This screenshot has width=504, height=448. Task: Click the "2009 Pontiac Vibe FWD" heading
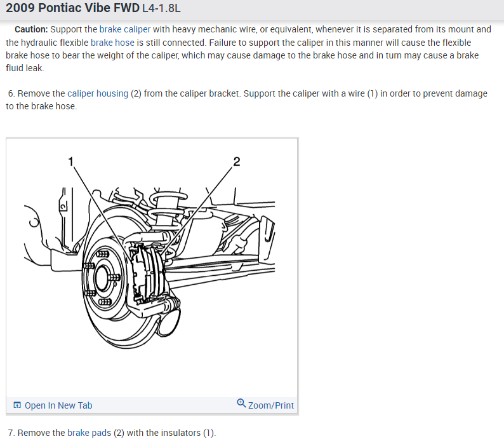(x=72, y=8)
